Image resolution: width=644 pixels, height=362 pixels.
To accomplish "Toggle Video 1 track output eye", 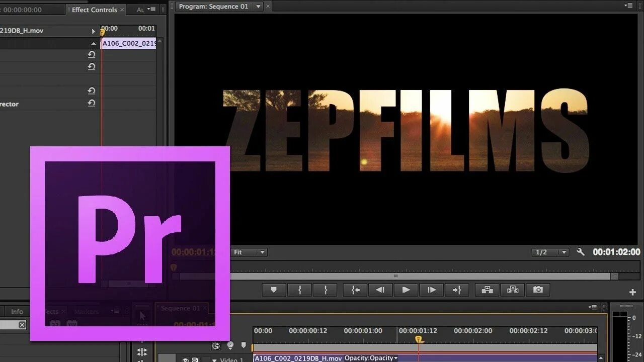I will pyautogui.click(x=185, y=359).
